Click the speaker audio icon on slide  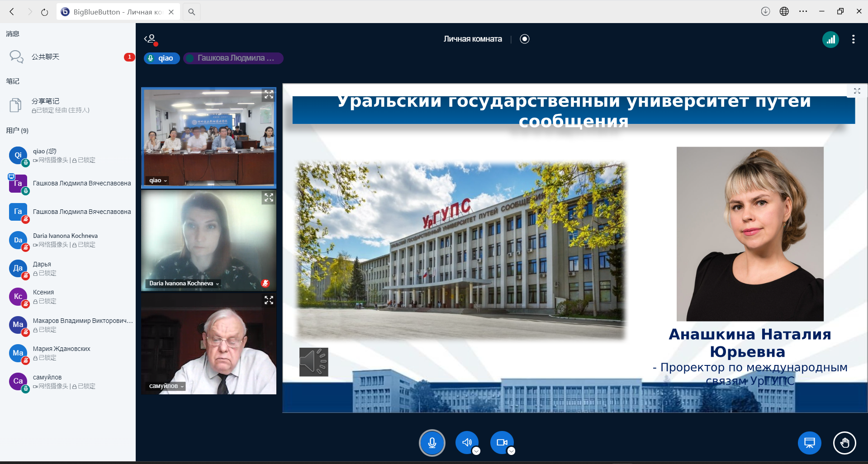[313, 362]
